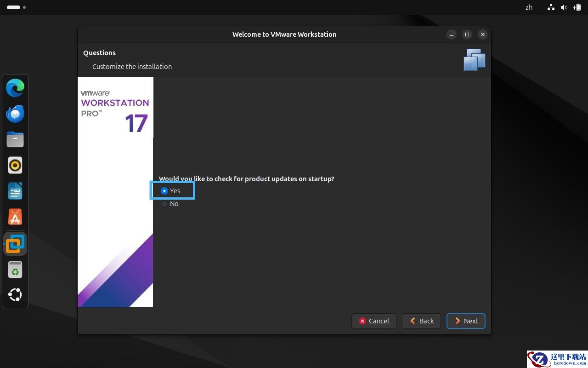The height and width of the screenshot is (368, 588).
Task: Close the VMware Workstation window
Action: tap(482, 34)
